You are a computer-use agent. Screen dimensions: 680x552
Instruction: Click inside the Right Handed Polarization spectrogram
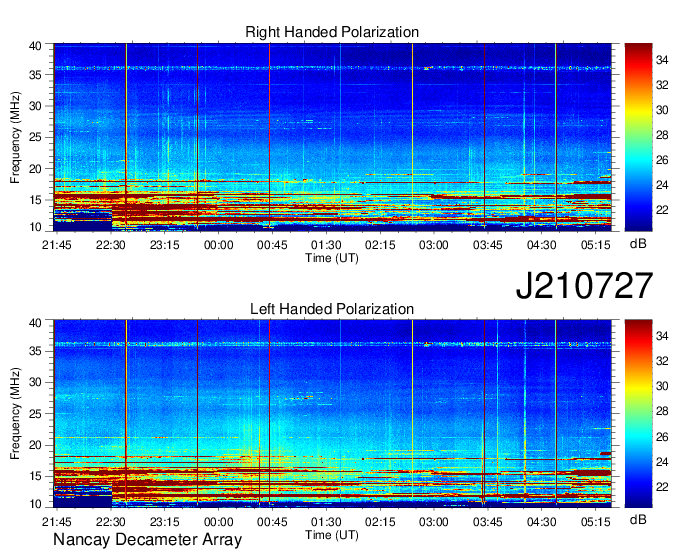(x=332, y=137)
